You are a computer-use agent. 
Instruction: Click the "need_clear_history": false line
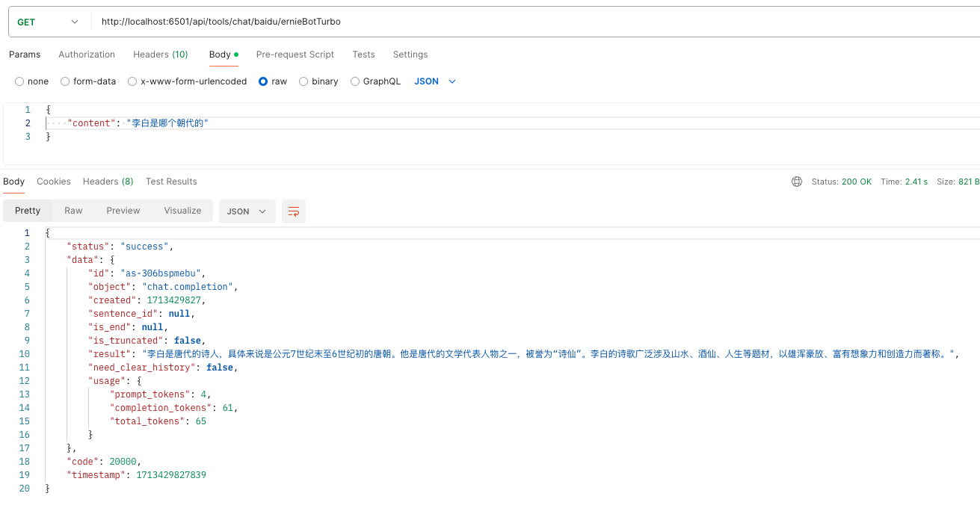[163, 368]
